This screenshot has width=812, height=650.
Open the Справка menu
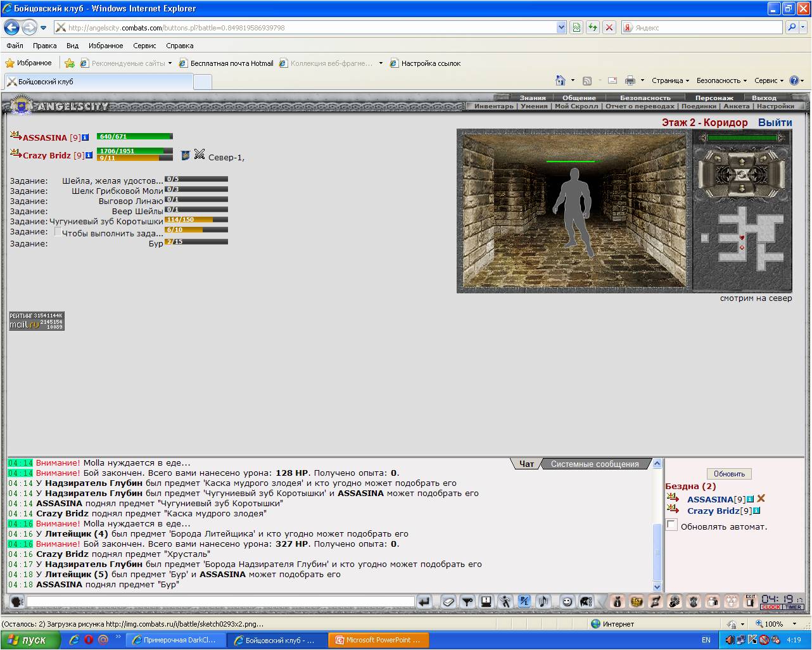tap(179, 46)
